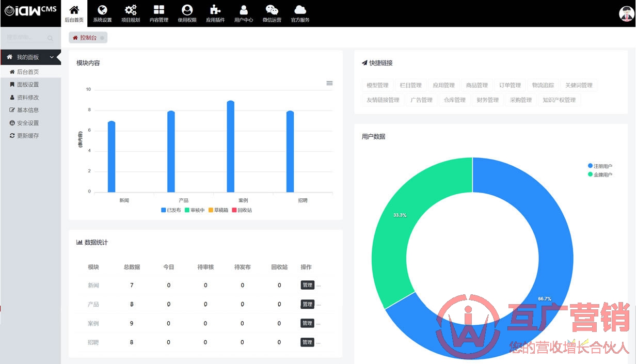This screenshot has width=636, height=364.
Task: Toggle 已发布 series in chart legend
Action: click(x=171, y=210)
